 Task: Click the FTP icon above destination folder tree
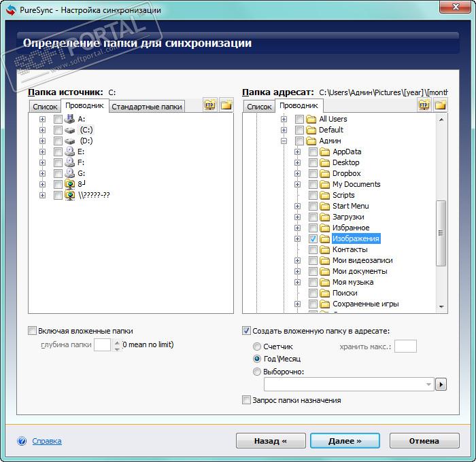[x=424, y=105]
